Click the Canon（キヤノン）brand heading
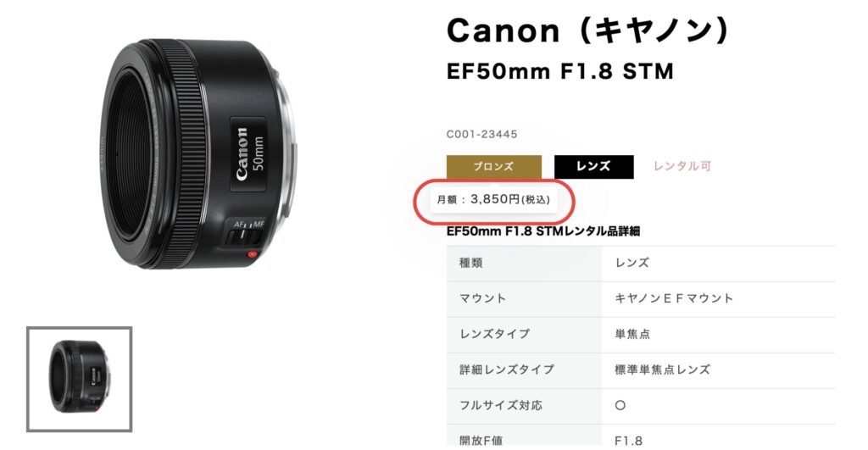 (588, 31)
